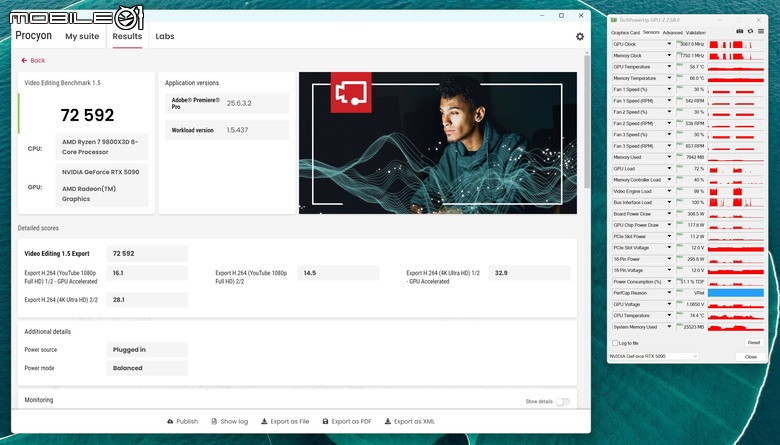This screenshot has width=780, height=445.
Task: Click the GPU Clock history graph
Action: click(736, 44)
